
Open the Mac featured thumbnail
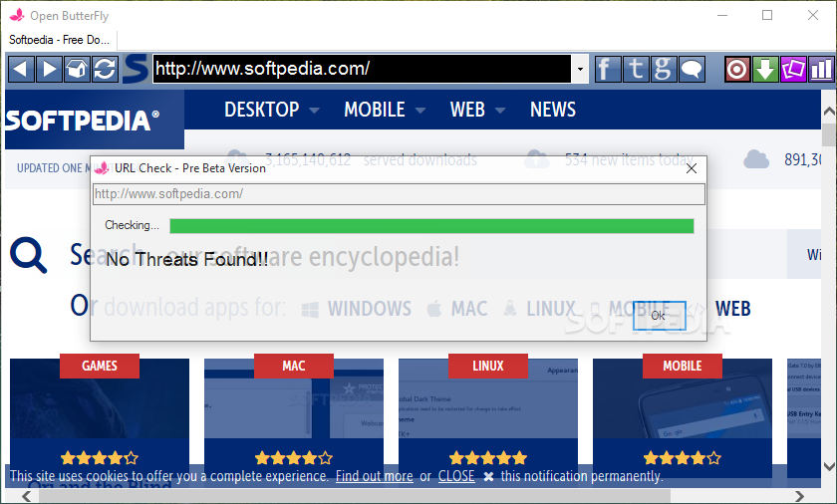[294, 398]
